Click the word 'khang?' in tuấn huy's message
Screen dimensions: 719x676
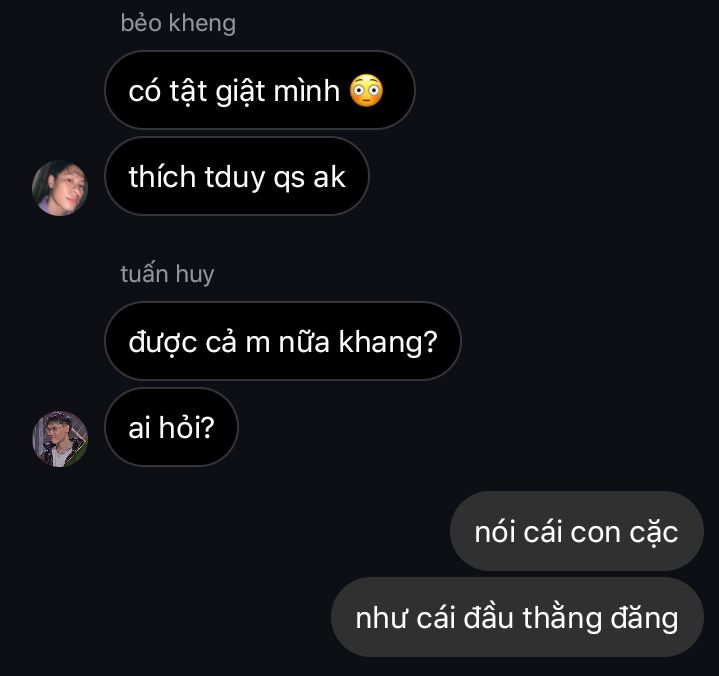pos(388,342)
